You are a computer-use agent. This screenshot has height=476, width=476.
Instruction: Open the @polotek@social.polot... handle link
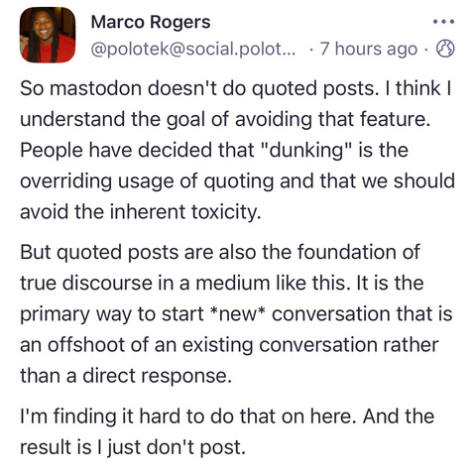click(x=192, y=49)
